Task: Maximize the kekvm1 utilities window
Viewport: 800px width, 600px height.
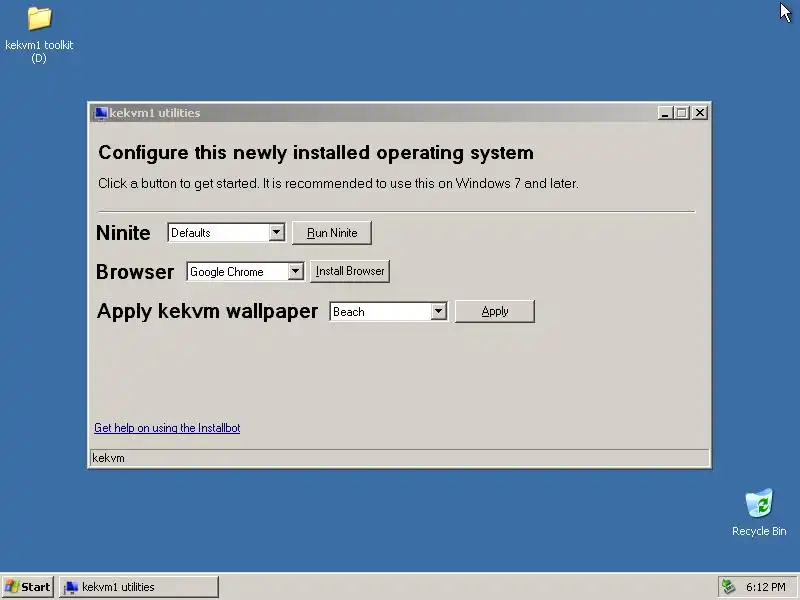Action: click(x=682, y=113)
